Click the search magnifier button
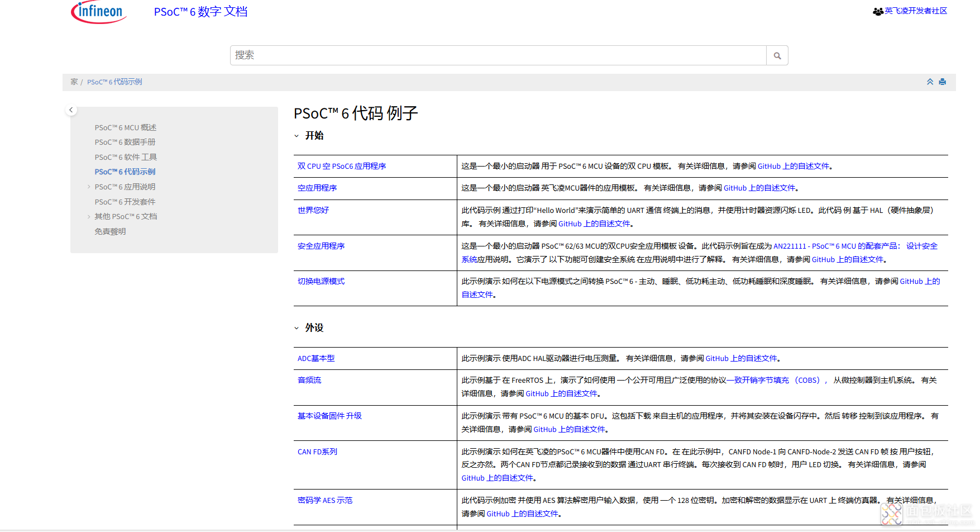Image resolution: width=980 pixels, height=532 pixels. coord(777,55)
